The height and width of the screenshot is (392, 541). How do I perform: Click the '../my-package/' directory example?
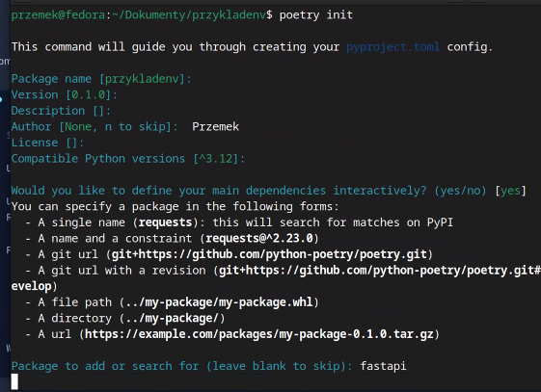[x=173, y=318]
